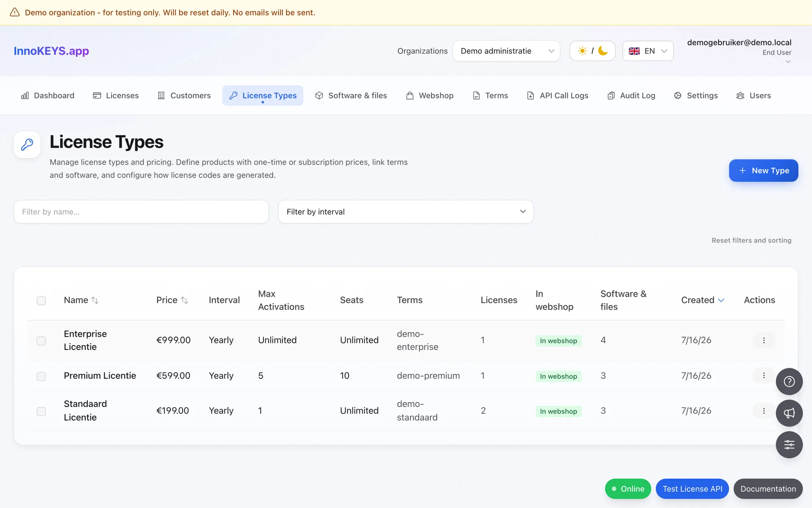Expand the demogebruiker user account menu chevron
The image size is (812, 508).
[x=788, y=62]
